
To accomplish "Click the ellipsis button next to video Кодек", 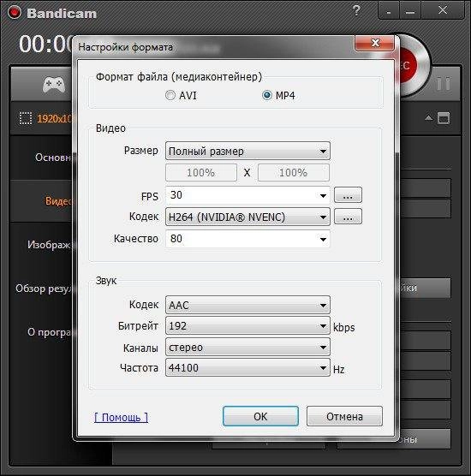I will [348, 217].
